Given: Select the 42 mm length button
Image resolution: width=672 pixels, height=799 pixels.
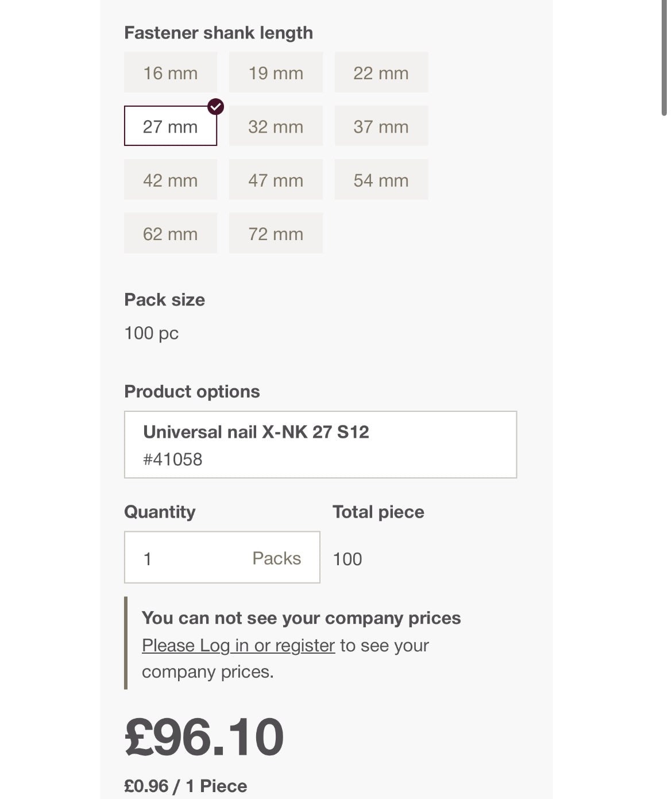Looking at the screenshot, I should (x=170, y=180).
